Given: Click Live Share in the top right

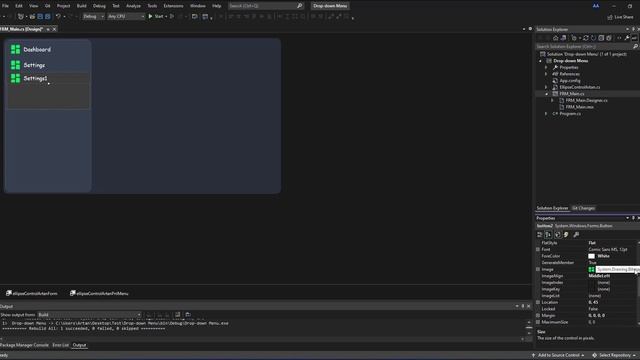Looking at the screenshot, I should tap(620, 17).
